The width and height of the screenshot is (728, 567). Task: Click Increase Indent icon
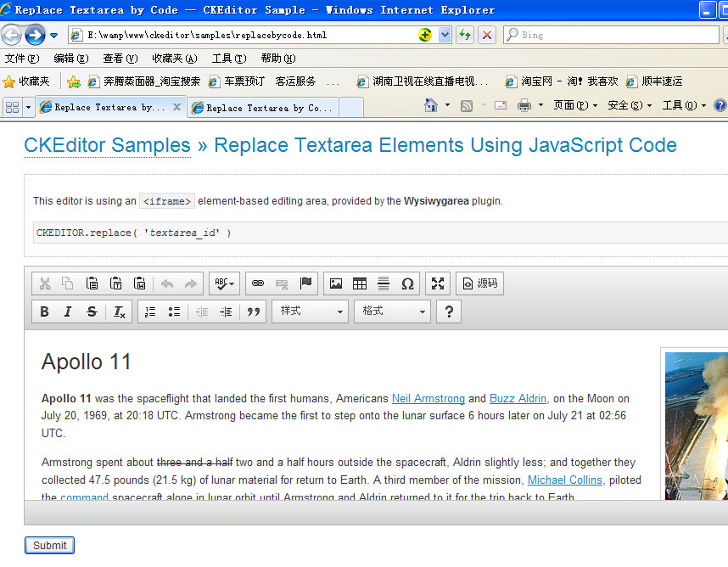(226, 312)
